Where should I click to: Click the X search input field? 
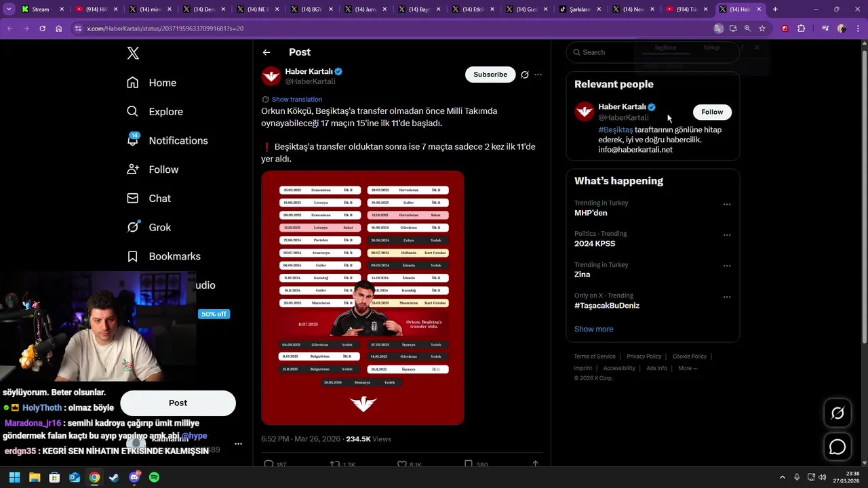tap(652, 52)
